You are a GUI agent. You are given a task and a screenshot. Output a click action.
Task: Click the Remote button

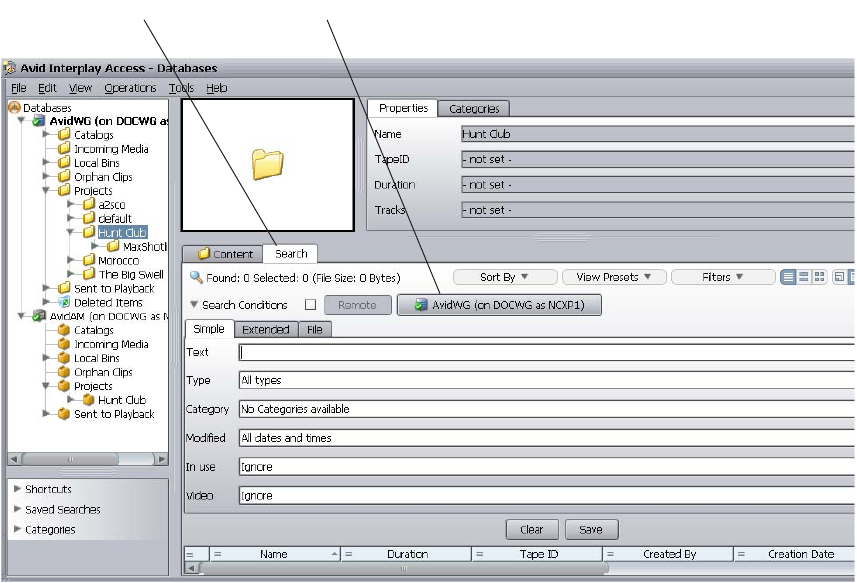pyautogui.click(x=357, y=305)
